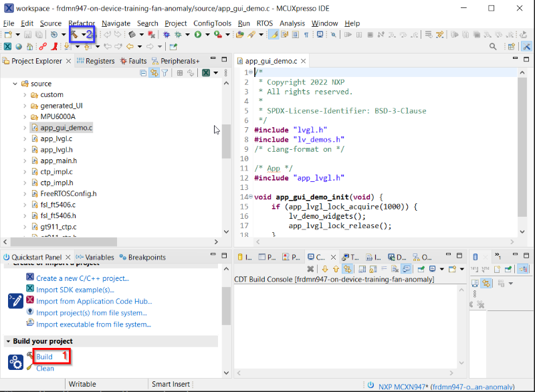The image size is (535, 392).
Task: Open the Display Selected Console dropdown arrow
Action: click(442, 269)
